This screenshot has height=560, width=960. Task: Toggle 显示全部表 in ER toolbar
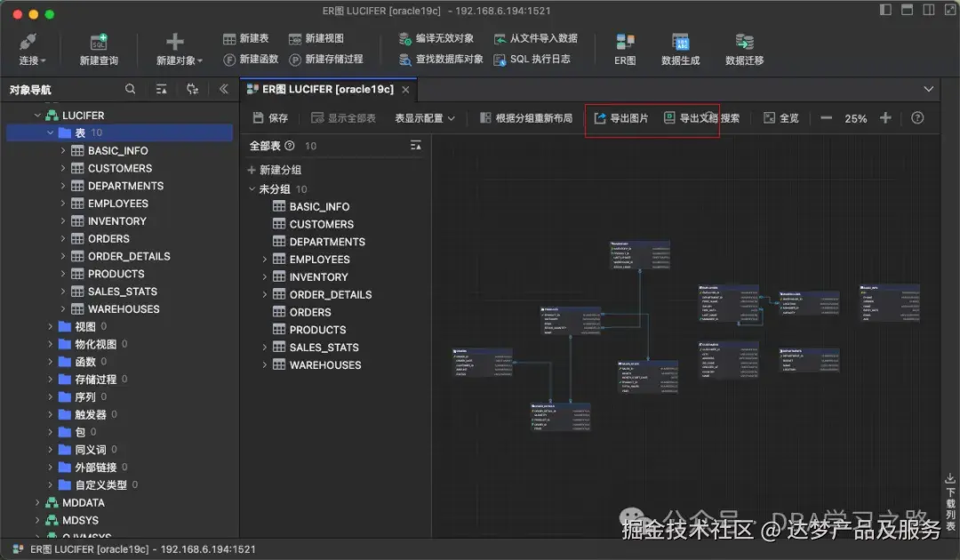click(343, 117)
